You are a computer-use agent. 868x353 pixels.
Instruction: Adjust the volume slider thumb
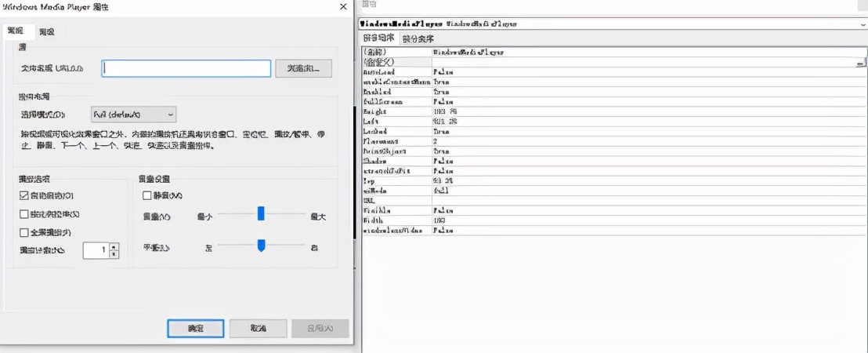coord(261,213)
